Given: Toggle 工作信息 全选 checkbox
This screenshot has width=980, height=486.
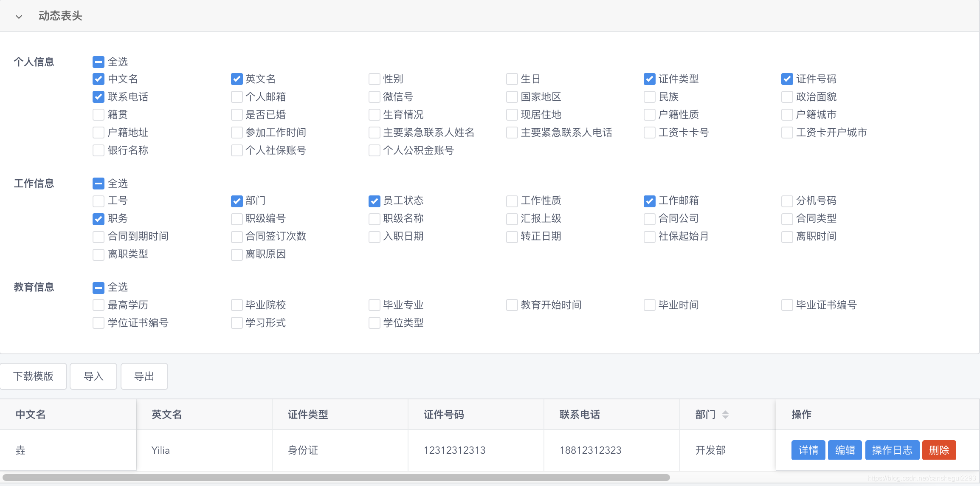Looking at the screenshot, I should 98,184.
